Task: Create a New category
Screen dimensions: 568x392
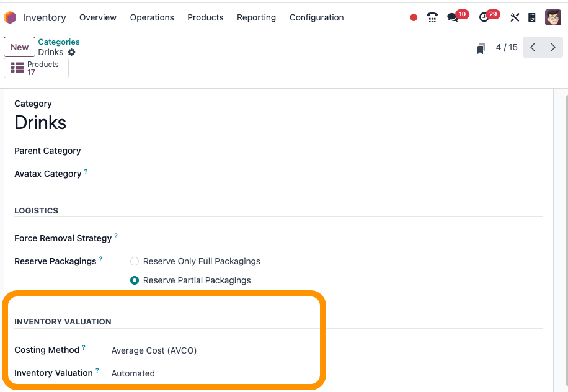Action: tap(20, 47)
